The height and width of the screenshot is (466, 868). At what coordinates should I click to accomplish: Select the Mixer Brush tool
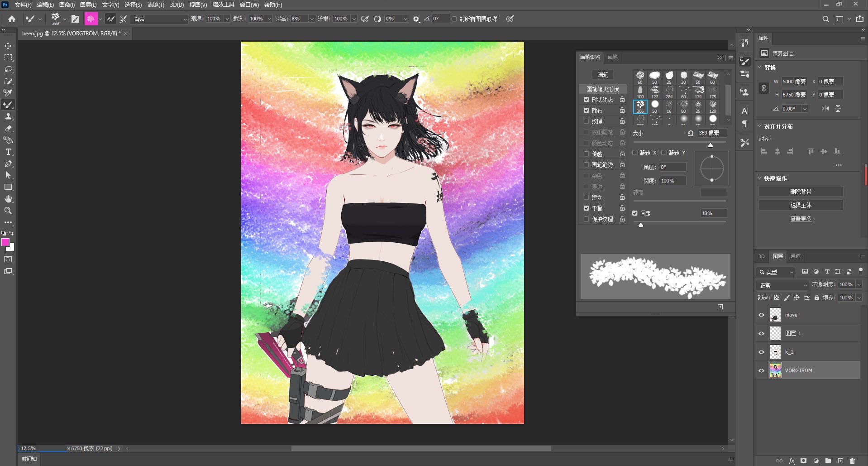pos(8,105)
